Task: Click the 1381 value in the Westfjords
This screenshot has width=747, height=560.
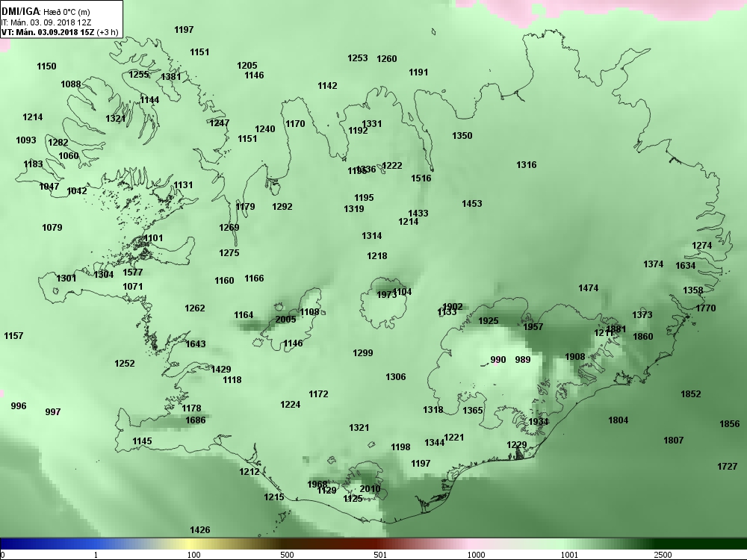Action: pos(171,77)
